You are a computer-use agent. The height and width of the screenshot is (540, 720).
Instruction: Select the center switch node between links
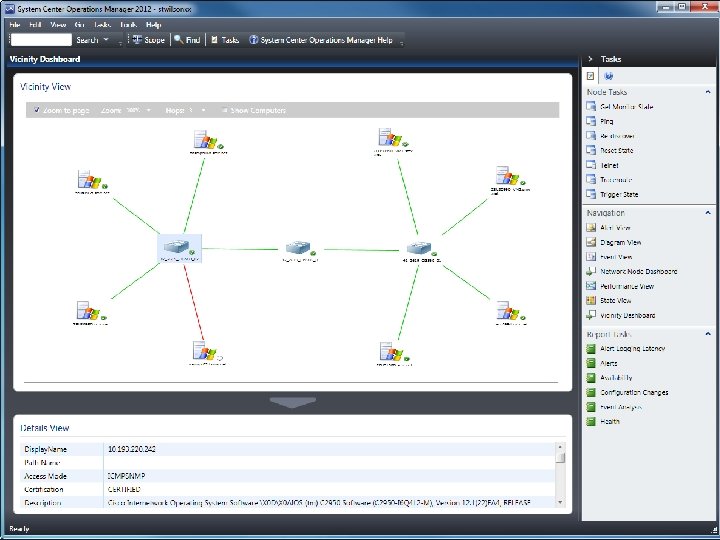tap(300, 250)
